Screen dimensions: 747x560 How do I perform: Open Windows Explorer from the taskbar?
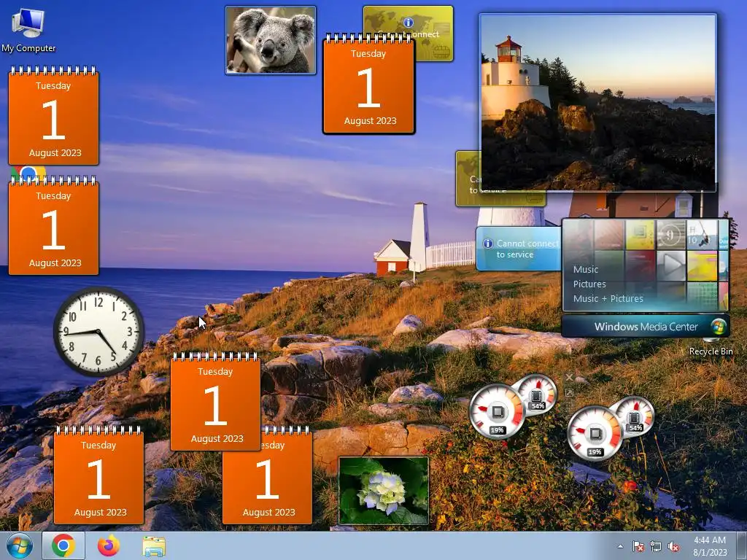tap(154, 546)
